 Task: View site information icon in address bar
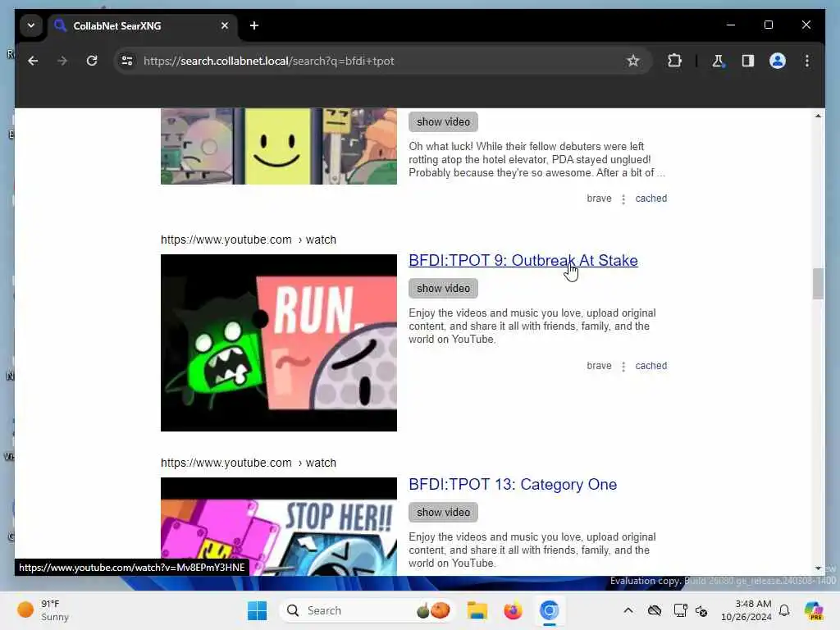[x=127, y=61]
